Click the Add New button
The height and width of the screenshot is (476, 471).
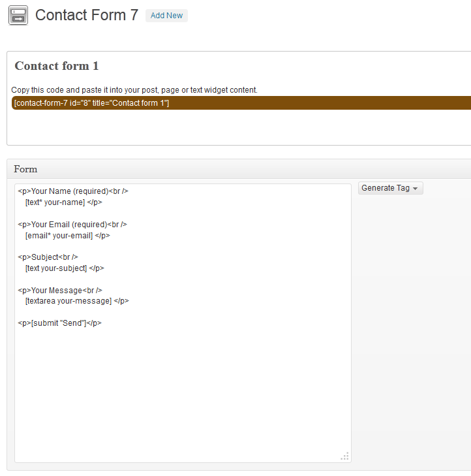166,16
